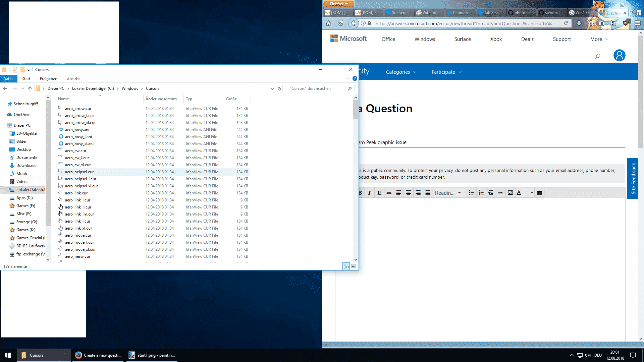Center-align text in the editor

coord(408,193)
